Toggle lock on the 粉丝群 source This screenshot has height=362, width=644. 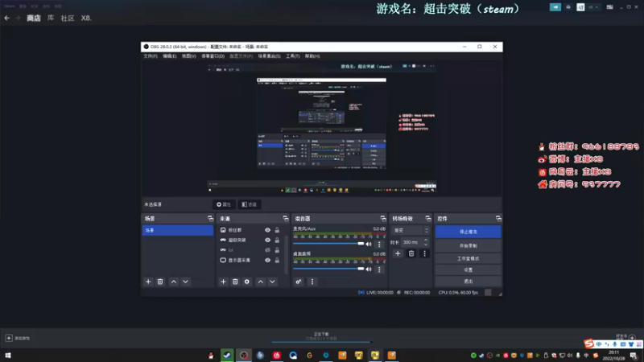coord(277,230)
